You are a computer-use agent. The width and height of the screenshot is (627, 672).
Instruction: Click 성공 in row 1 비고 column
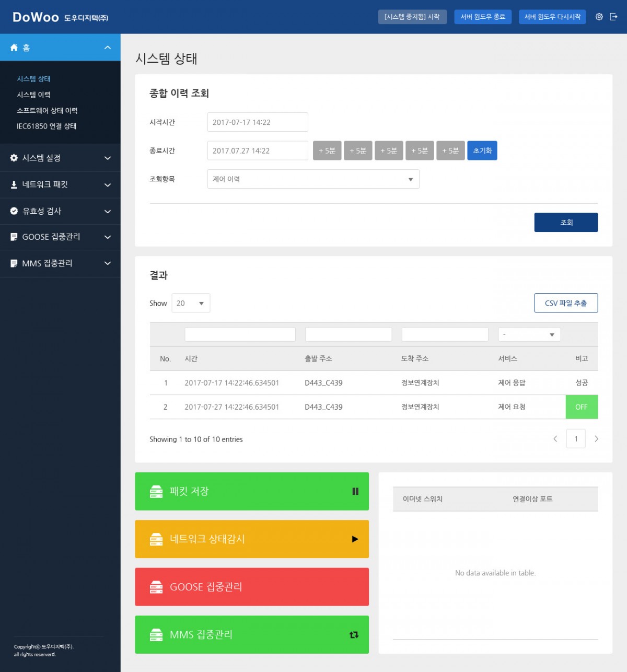582,383
